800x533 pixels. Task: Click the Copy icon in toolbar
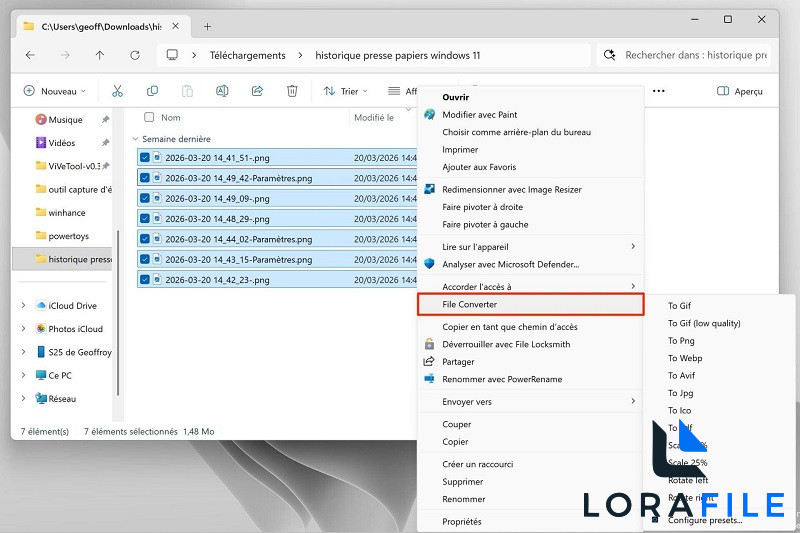coord(152,91)
